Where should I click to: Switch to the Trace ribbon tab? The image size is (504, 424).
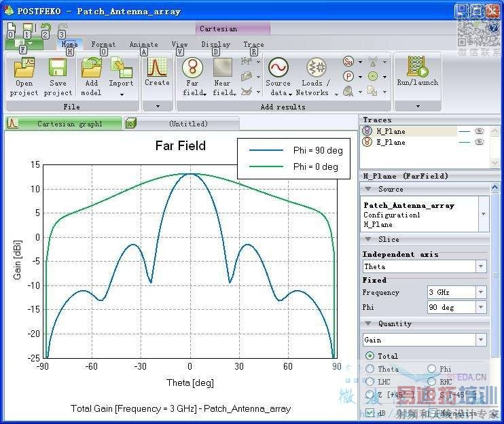[253, 44]
